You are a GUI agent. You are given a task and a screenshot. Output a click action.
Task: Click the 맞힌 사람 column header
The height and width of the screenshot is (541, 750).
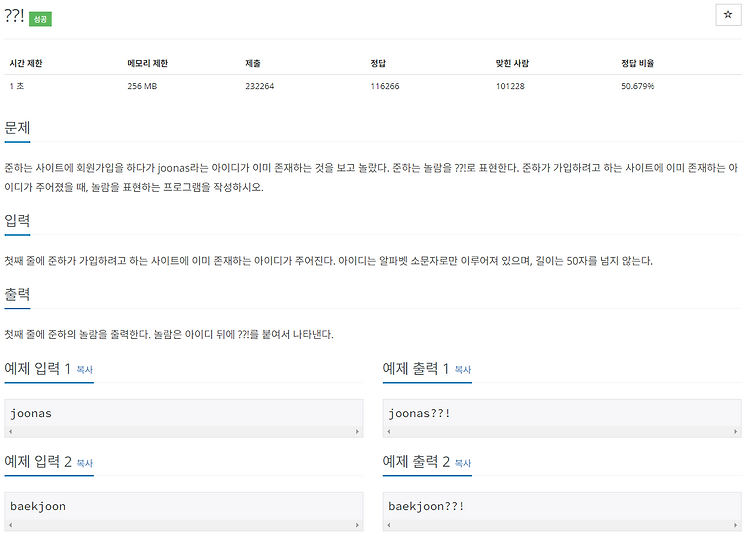pos(512,63)
